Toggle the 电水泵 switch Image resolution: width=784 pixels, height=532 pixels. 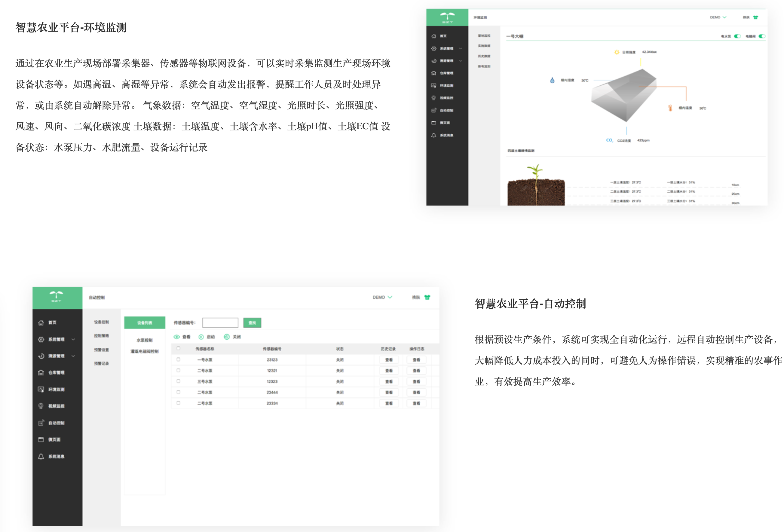(x=737, y=36)
